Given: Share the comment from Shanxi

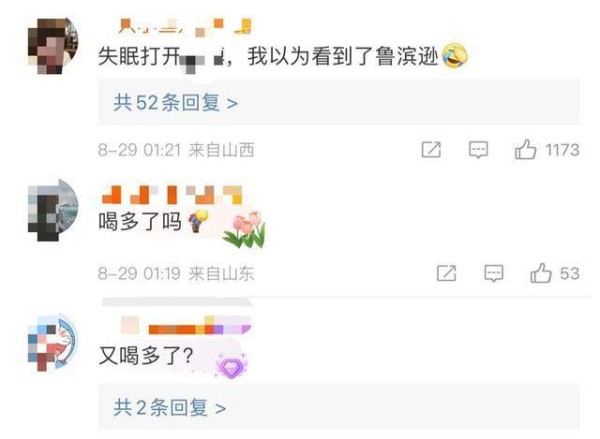Looking at the screenshot, I should (431, 149).
